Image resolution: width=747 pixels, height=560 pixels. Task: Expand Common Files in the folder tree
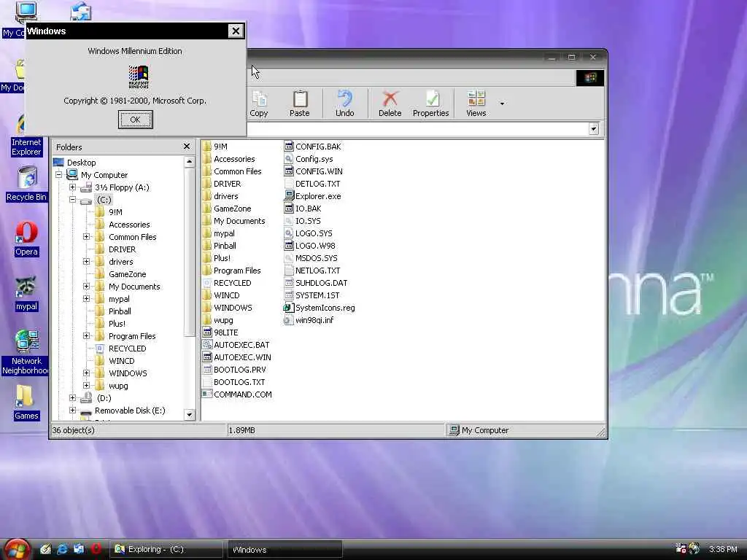click(86, 237)
